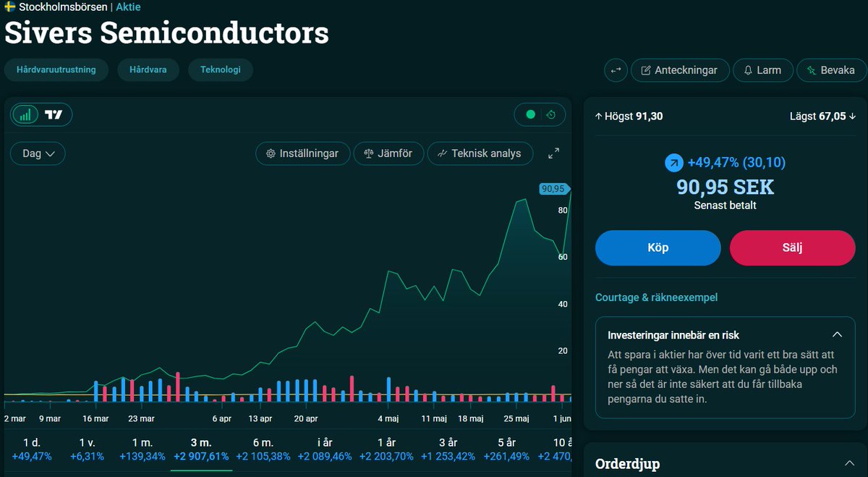Toggle the delayed data clock icon
This screenshot has width=868, height=477.
pyautogui.click(x=551, y=114)
